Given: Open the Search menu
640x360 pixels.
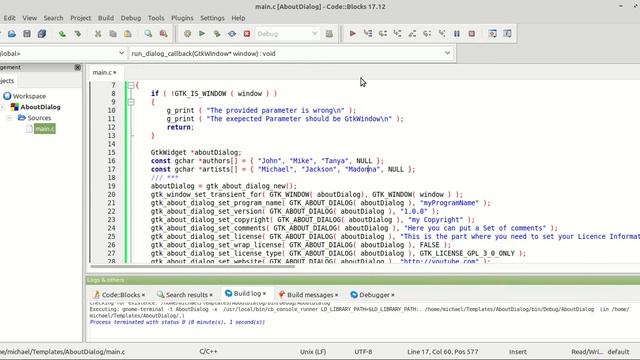Looking at the screenshot, I should (53, 18).
